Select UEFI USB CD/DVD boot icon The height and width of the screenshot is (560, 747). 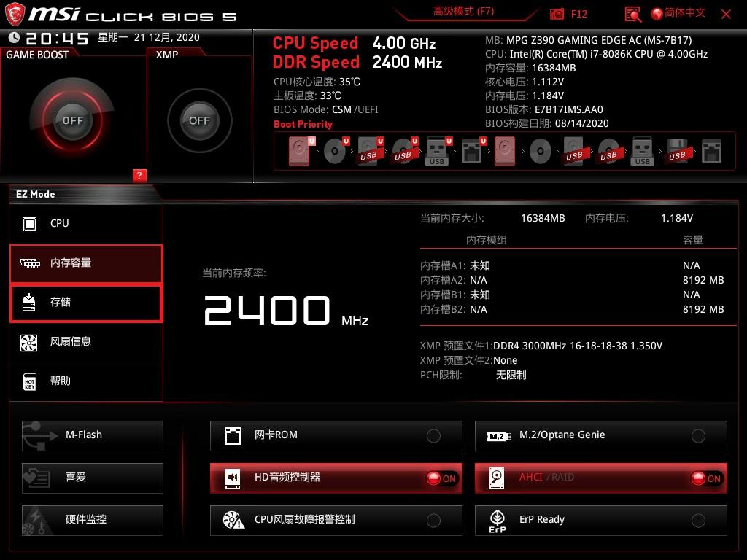pyautogui.click(x=404, y=151)
